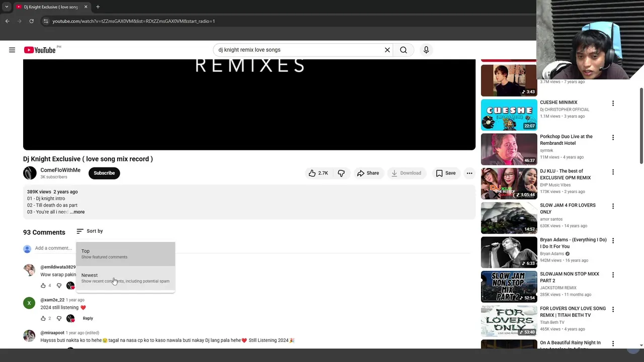Open options for SLOW JAM 4 FOR LOVERS ONLY
Screen dimensions: 644x362
coord(613,206)
